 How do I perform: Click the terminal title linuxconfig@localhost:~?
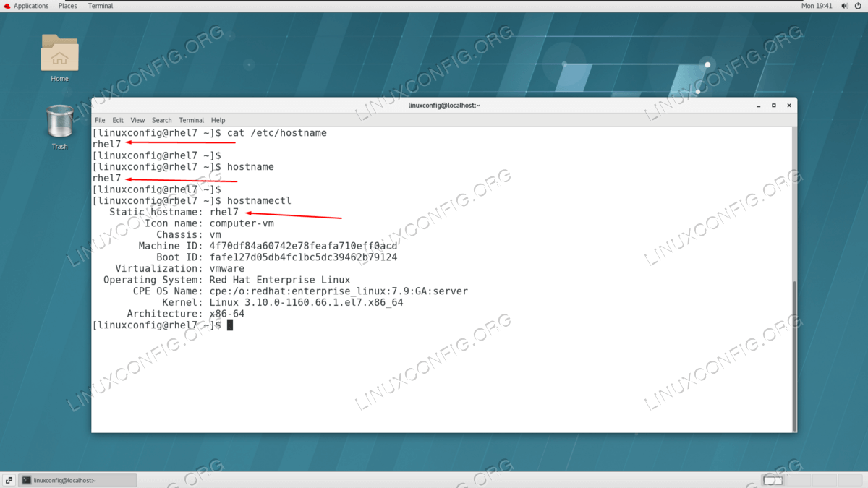click(x=444, y=106)
